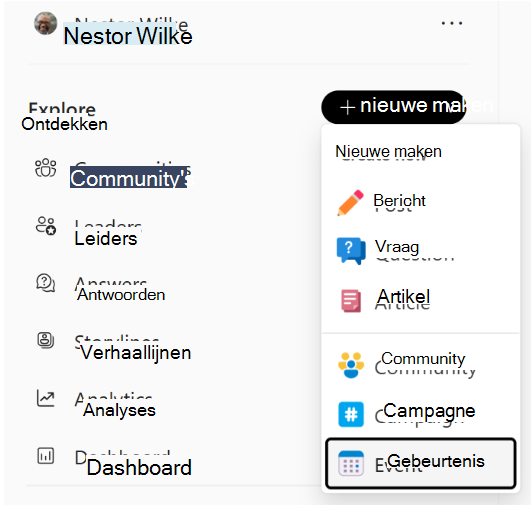This screenshot has width=531, height=505.
Task: Open Dashboard in the sidebar
Action: click(139, 467)
